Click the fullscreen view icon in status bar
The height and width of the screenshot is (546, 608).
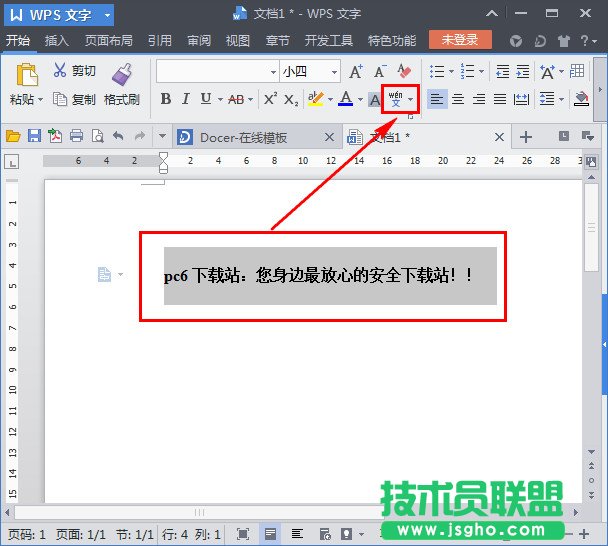243,534
